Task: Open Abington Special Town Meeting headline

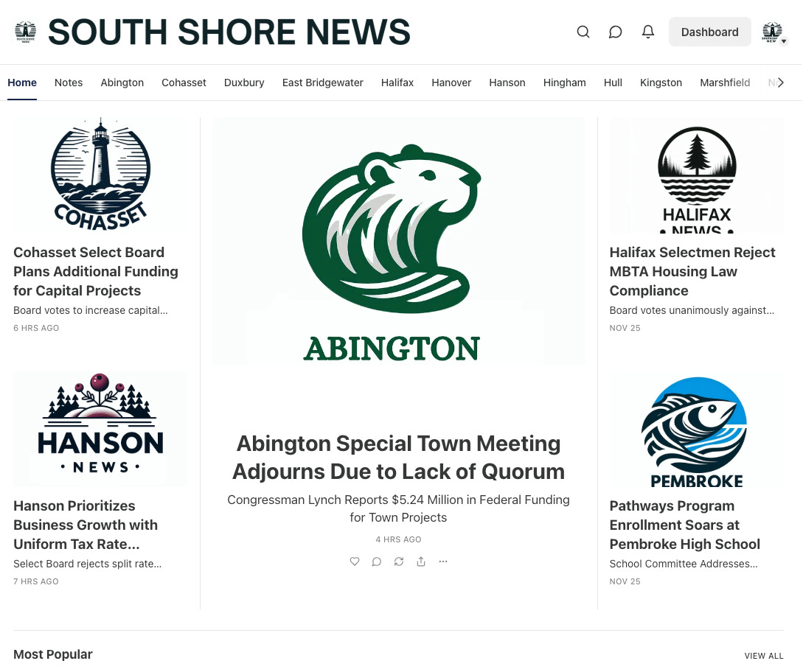Action: [x=398, y=458]
